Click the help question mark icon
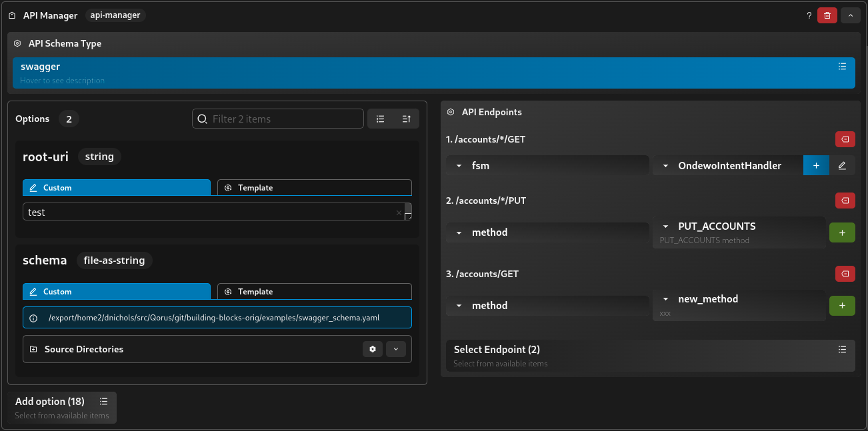 coord(809,15)
